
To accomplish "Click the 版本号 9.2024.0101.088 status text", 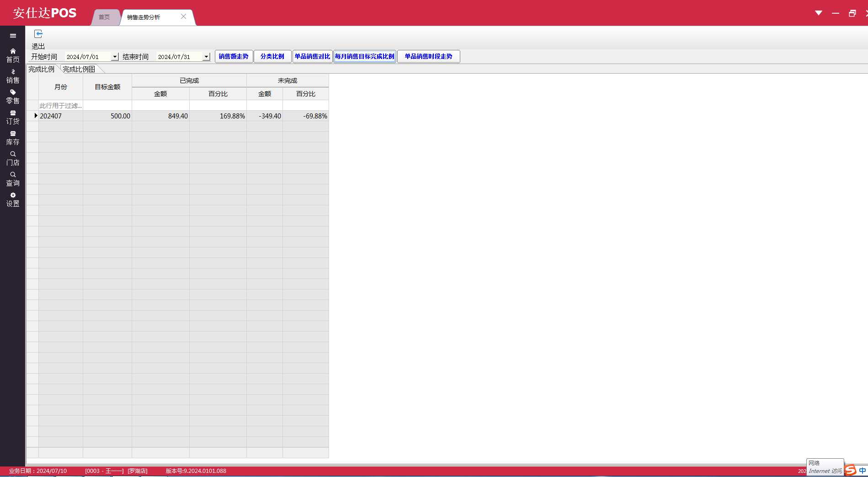I will (196, 471).
